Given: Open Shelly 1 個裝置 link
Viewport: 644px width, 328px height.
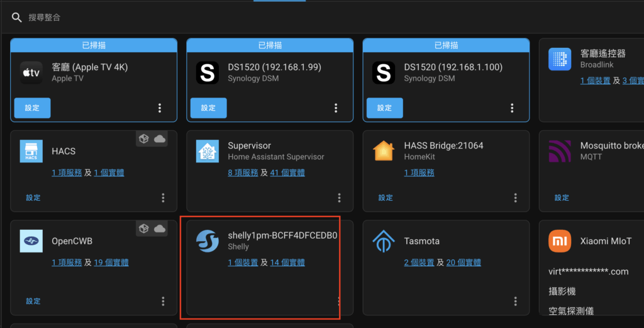Looking at the screenshot, I should coord(243,263).
